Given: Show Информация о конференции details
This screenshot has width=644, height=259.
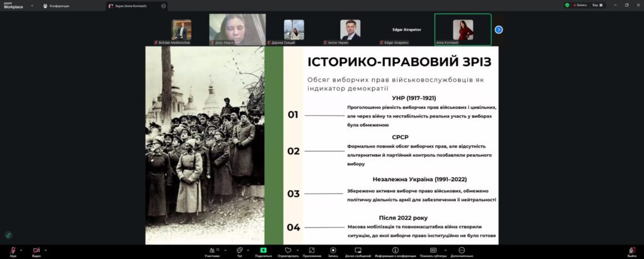Looking at the screenshot, I should tap(395, 250).
